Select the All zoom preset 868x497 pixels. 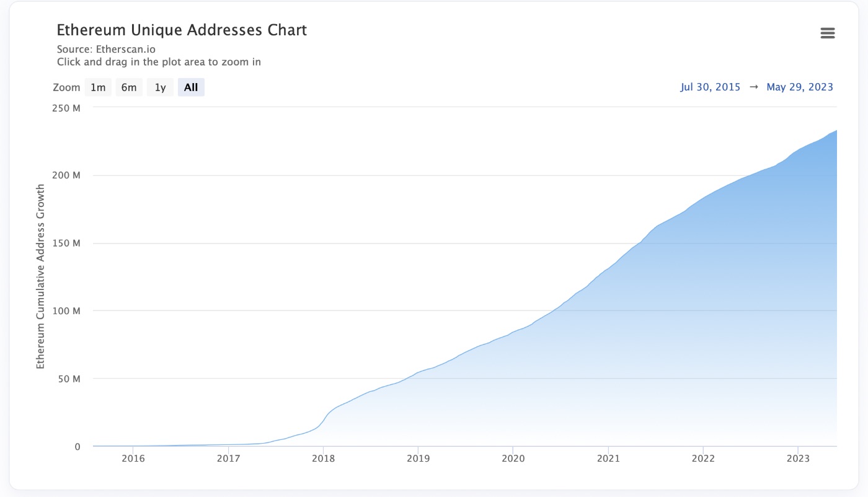[191, 87]
